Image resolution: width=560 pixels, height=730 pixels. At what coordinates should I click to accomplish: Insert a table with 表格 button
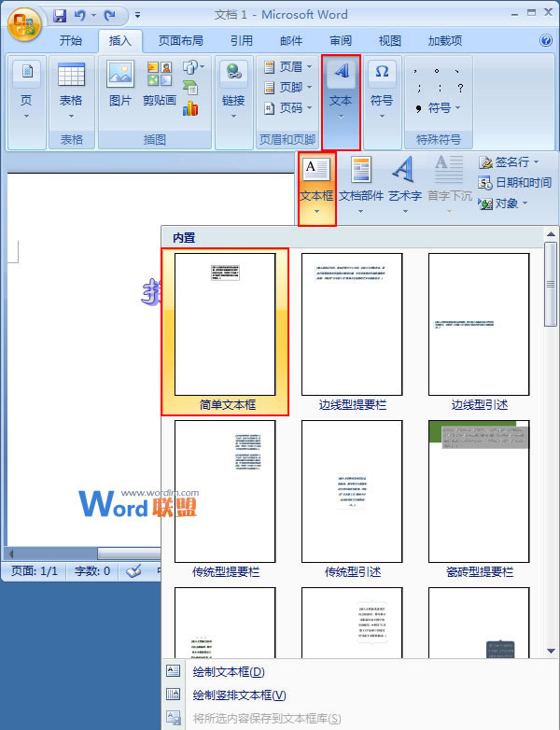71,91
